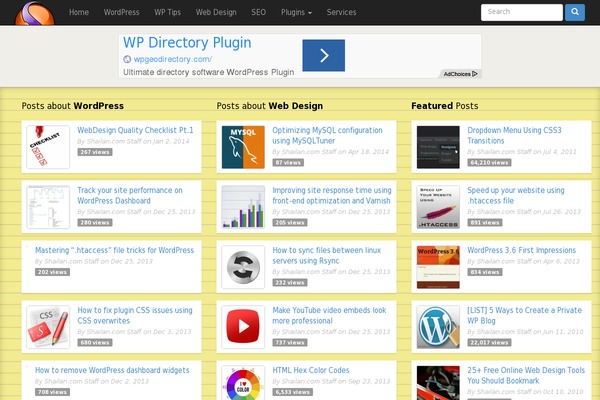Open the site performance dashboard thumbnail

click(48, 207)
